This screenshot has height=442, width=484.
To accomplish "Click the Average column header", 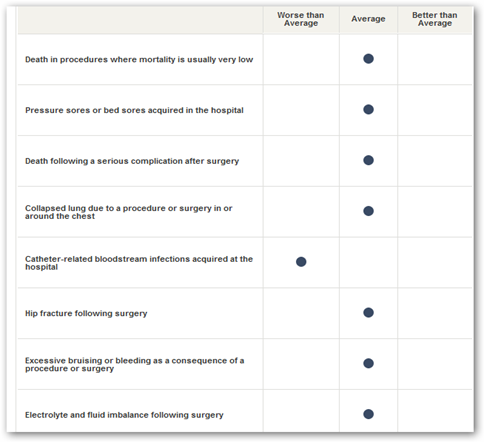I will [368, 19].
